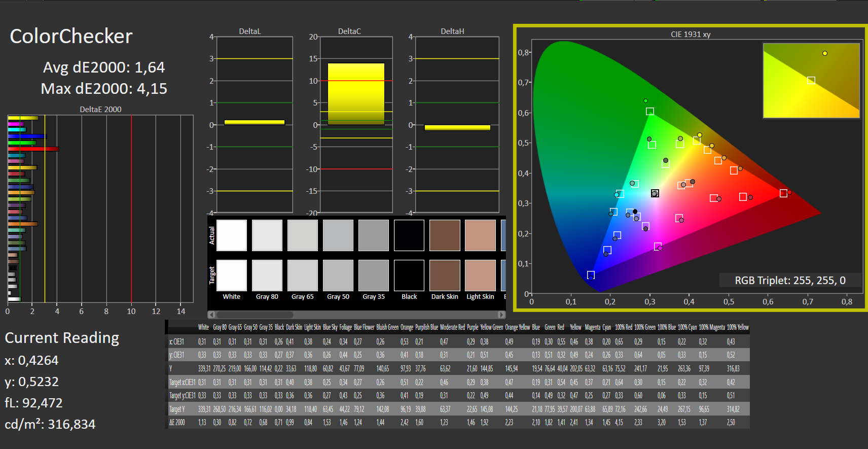The width and height of the screenshot is (868, 449).
Task: Select the Actual Black swatch
Action: [409, 235]
